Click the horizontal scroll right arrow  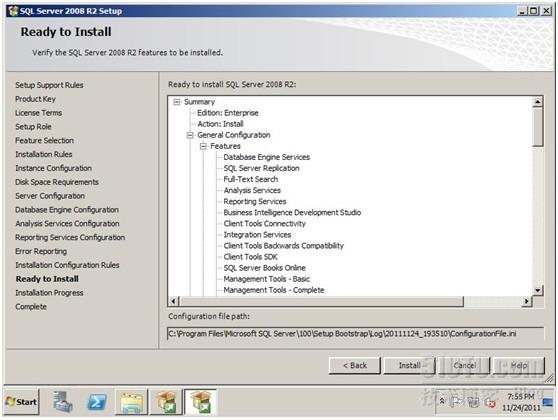click(x=527, y=301)
